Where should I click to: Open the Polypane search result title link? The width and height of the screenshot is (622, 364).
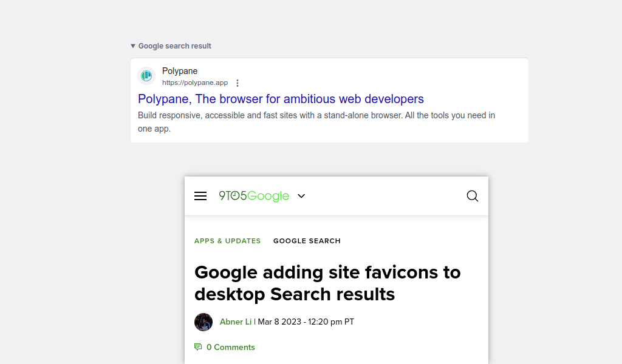click(x=281, y=99)
